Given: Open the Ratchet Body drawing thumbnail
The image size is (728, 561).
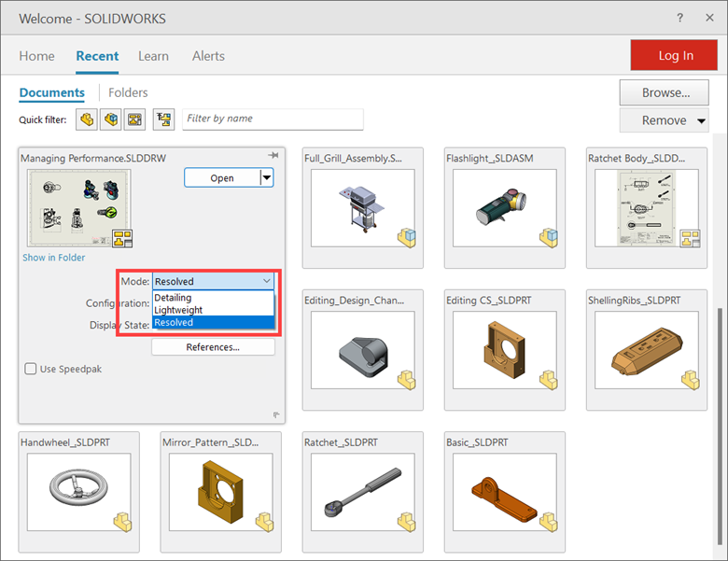Looking at the screenshot, I should [646, 208].
